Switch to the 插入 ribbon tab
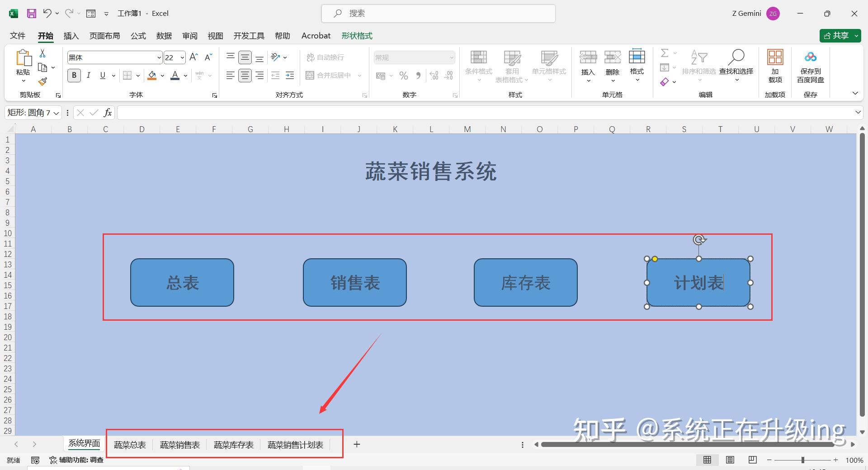Viewport: 868px width, 470px height. tap(71, 36)
